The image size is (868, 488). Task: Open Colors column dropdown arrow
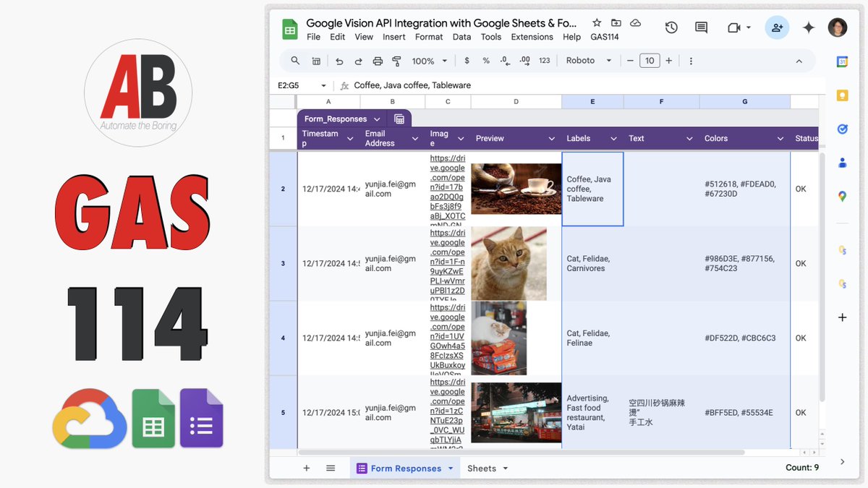pos(780,138)
